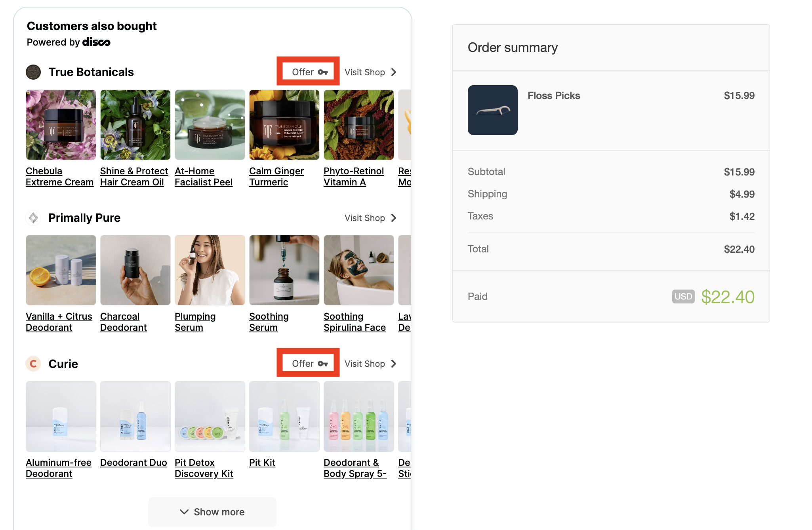The width and height of the screenshot is (812, 530).
Task: Click the Shine & Protect Hair Cream Oil link
Action: tap(134, 177)
